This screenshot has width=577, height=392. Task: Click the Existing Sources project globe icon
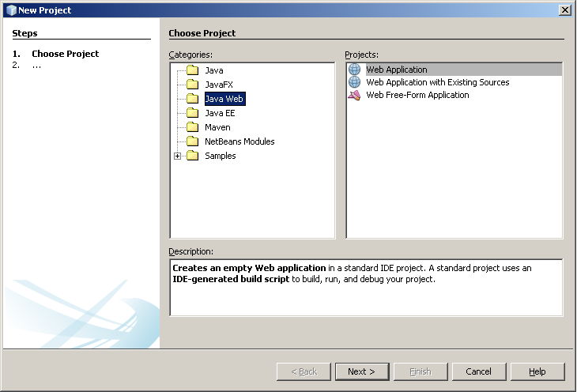point(354,82)
